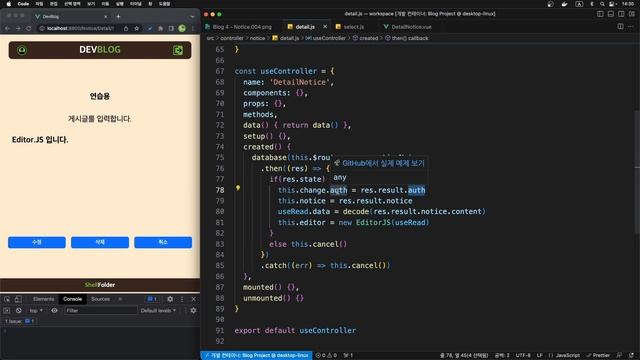640x360 pixels.
Task: Reload the browser page
Action: (29, 28)
